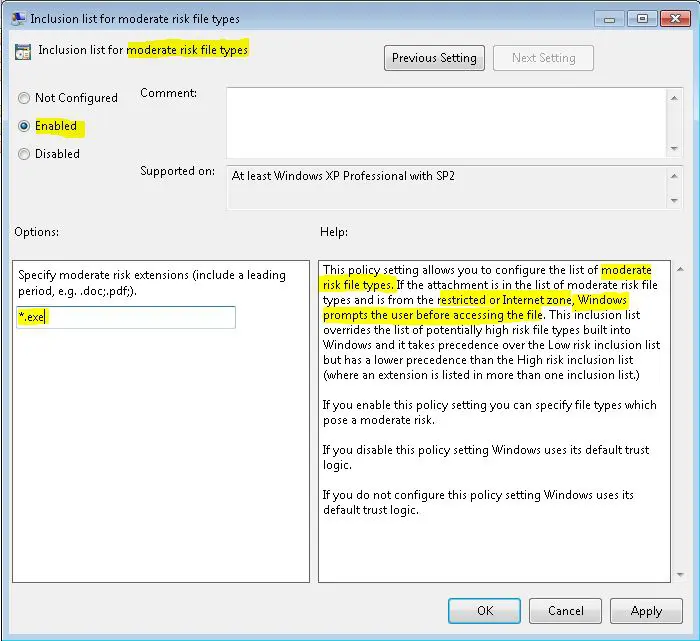
Task: Select the Enabled radio button
Action: (x=24, y=126)
